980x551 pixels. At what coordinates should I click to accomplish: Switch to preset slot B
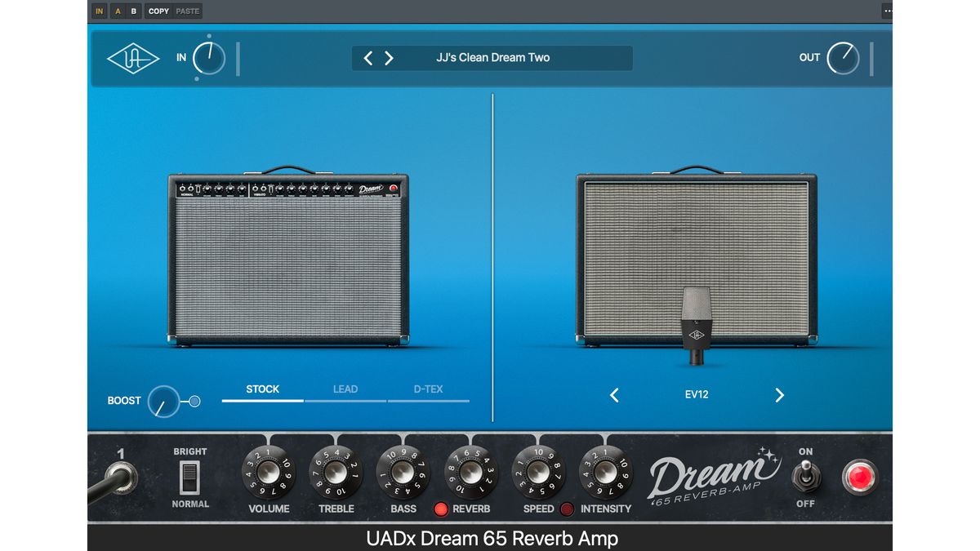point(136,11)
